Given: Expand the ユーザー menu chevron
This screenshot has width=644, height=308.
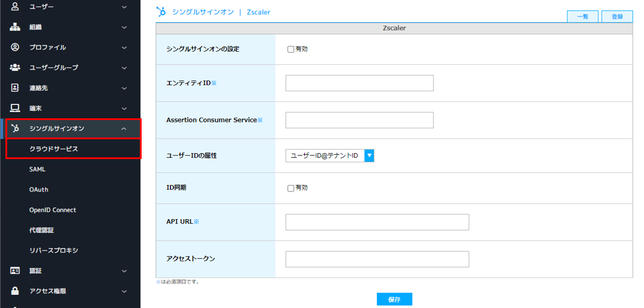Looking at the screenshot, I should (x=124, y=7).
